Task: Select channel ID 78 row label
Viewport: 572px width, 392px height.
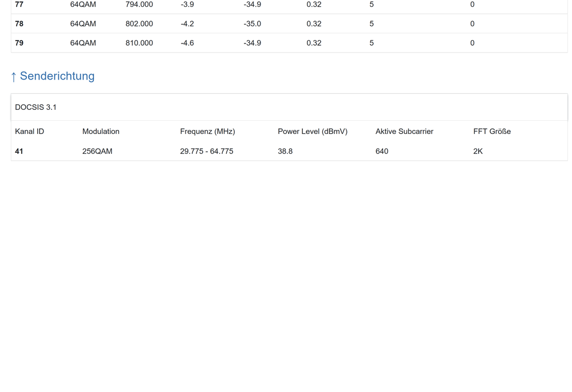Action: point(19,23)
